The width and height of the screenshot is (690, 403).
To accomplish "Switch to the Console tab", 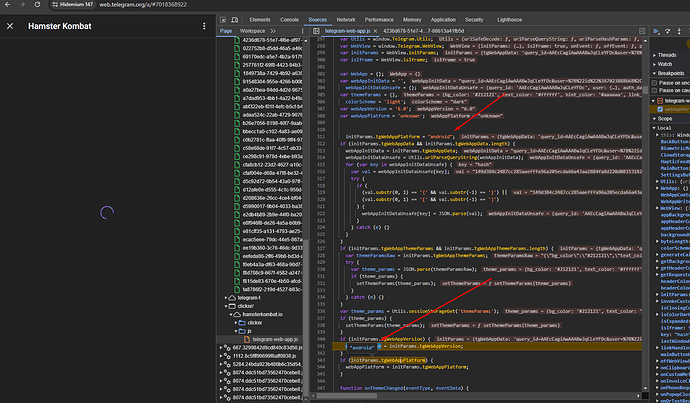I will pyautogui.click(x=290, y=20).
